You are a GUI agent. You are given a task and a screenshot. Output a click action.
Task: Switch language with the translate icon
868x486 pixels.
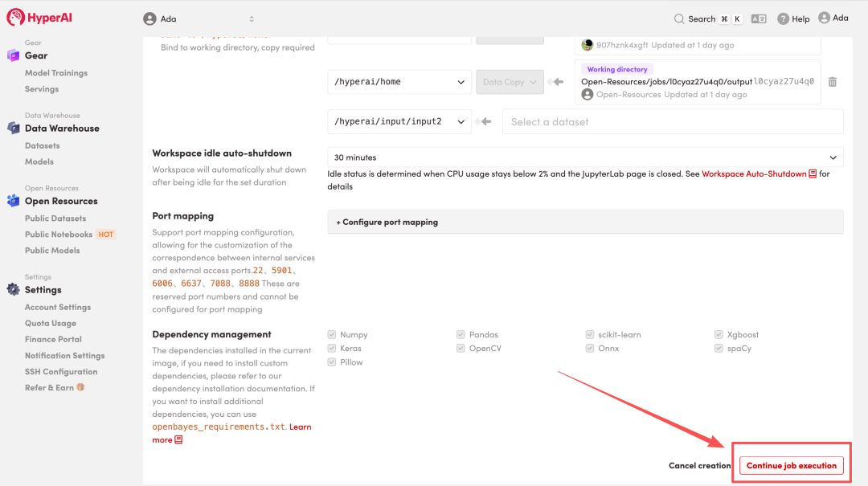point(759,18)
